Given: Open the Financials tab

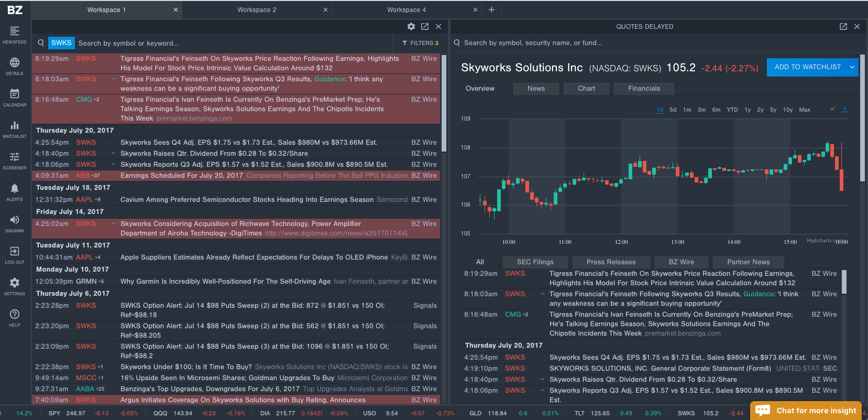Looking at the screenshot, I should [x=644, y=89].
